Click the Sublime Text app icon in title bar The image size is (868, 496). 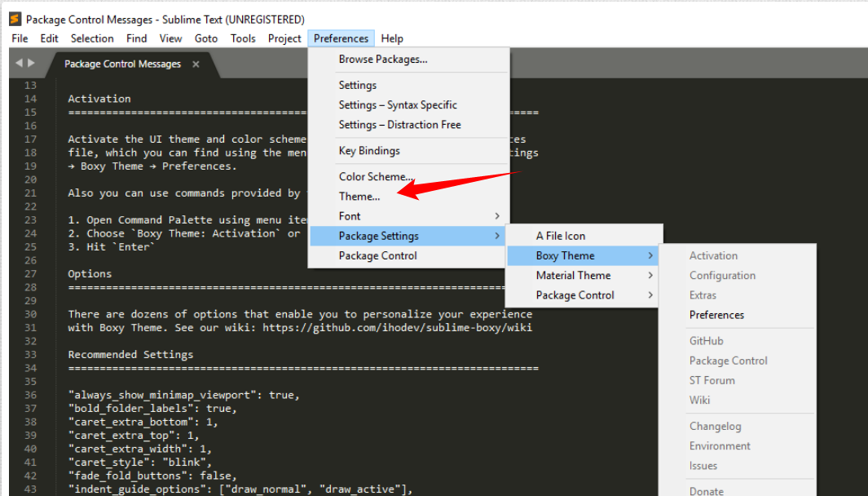tap(15, 19)
